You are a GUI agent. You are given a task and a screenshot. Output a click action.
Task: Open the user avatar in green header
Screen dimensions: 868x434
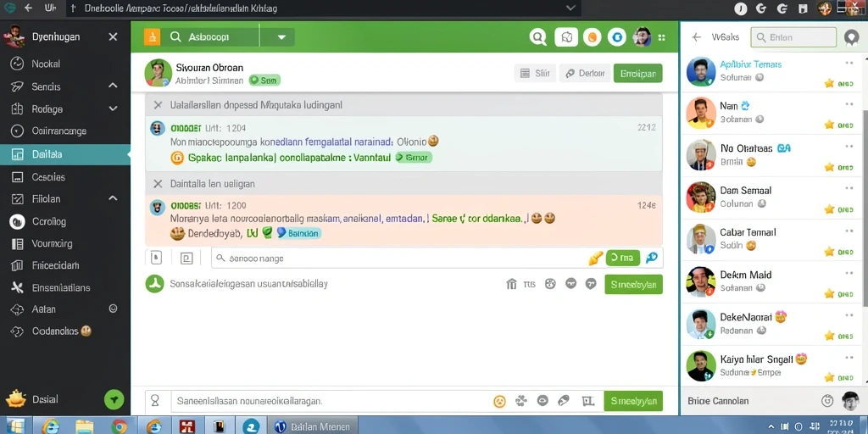pyautogui.click(x=642, y=37)
